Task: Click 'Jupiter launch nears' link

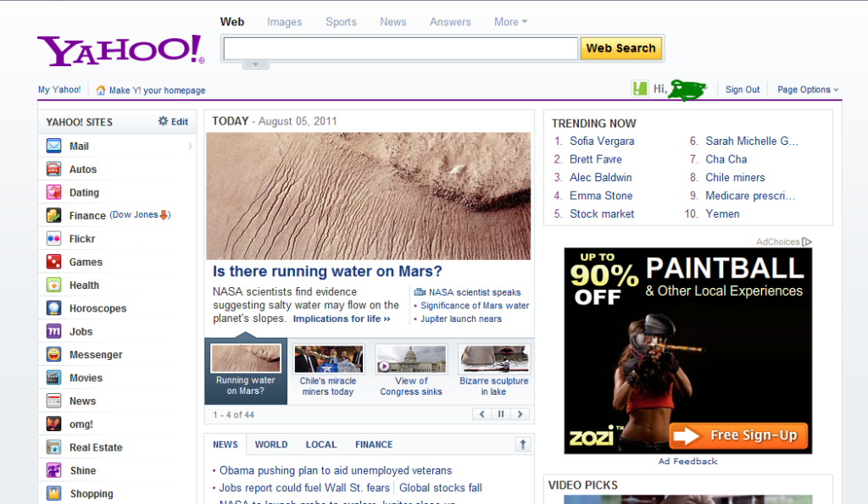Action: 461,318
